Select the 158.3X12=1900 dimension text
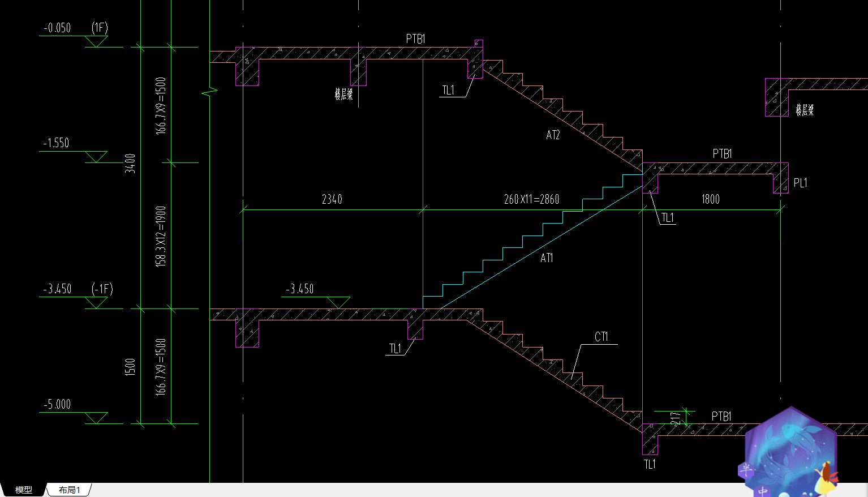The image size is (868, 497). pyautogui.click(x=161, y=236)
